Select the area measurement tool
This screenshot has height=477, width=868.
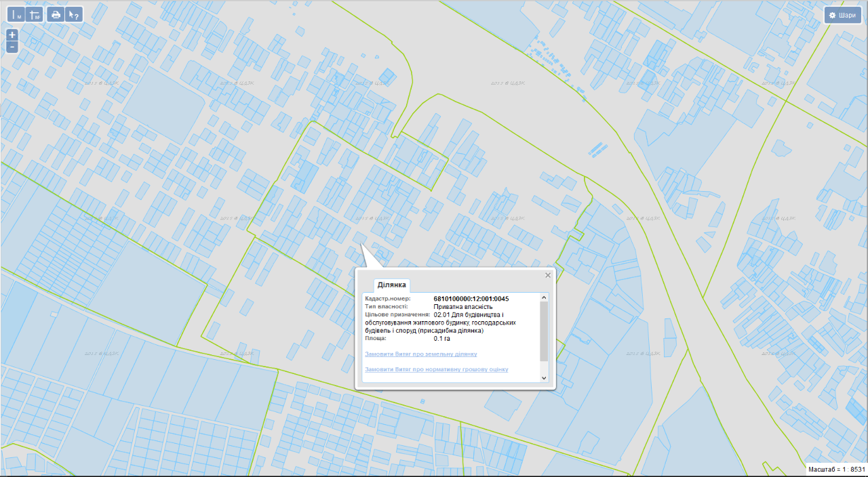[x=35, y=14]
